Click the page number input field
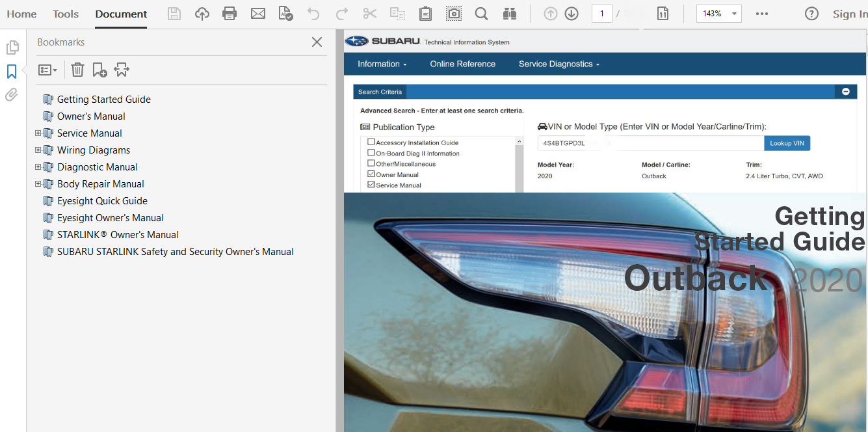Image resolution: width=868 pixels, height=432 pixels. coord(601,14)
